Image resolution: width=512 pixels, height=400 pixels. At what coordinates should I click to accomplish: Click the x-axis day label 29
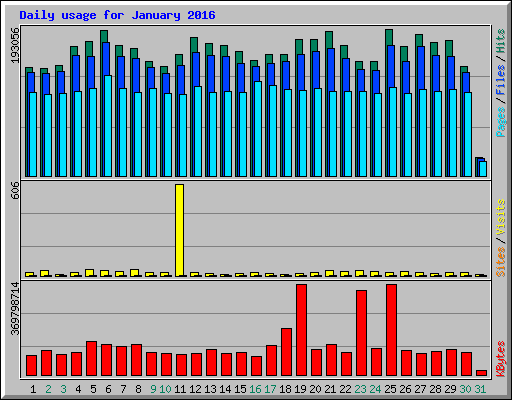point(450,389)
